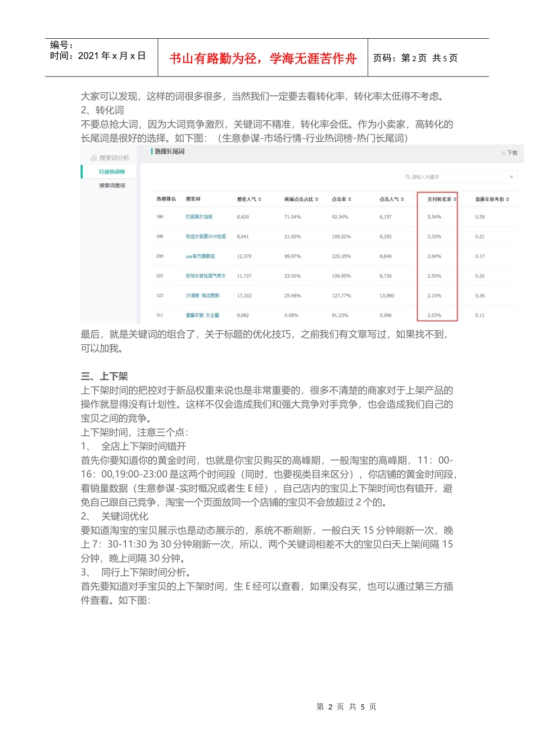
Task: Open the keyword link 夜场女装性感气质女
Action: (206, 276)
